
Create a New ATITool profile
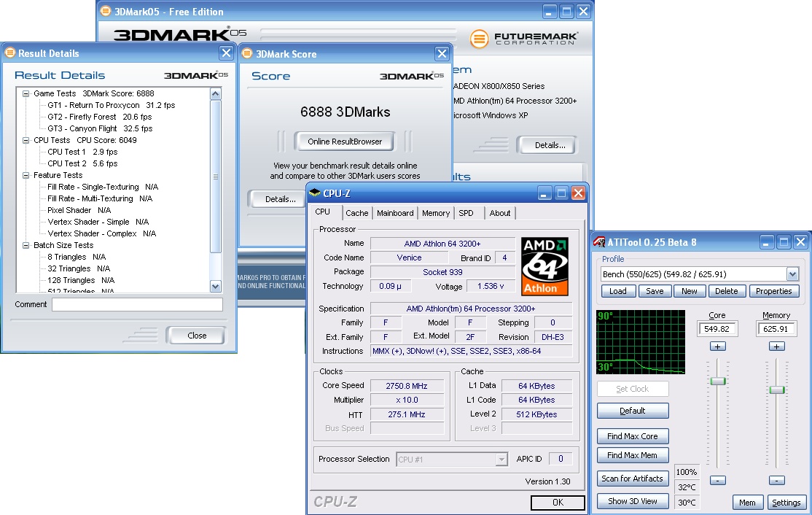click(690, 291)
